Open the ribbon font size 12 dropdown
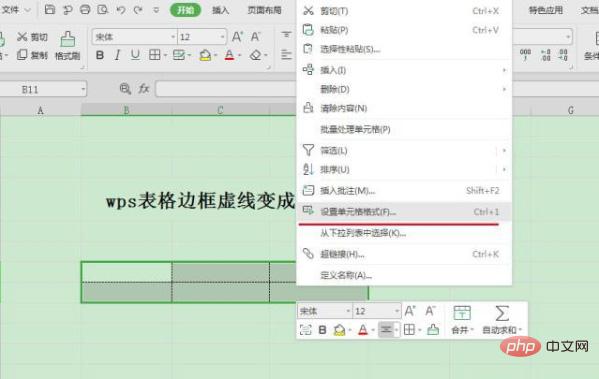 [222, 37]
